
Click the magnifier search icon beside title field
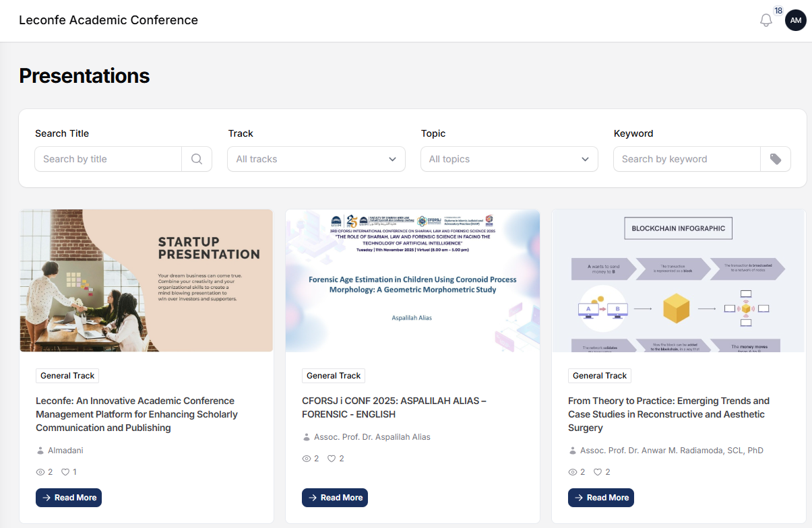click(197, 159)
